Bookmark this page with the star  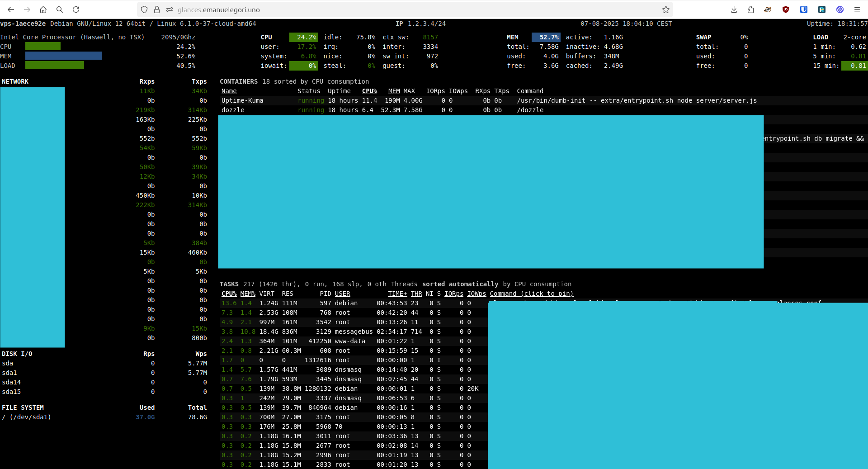tap(665, 9)
